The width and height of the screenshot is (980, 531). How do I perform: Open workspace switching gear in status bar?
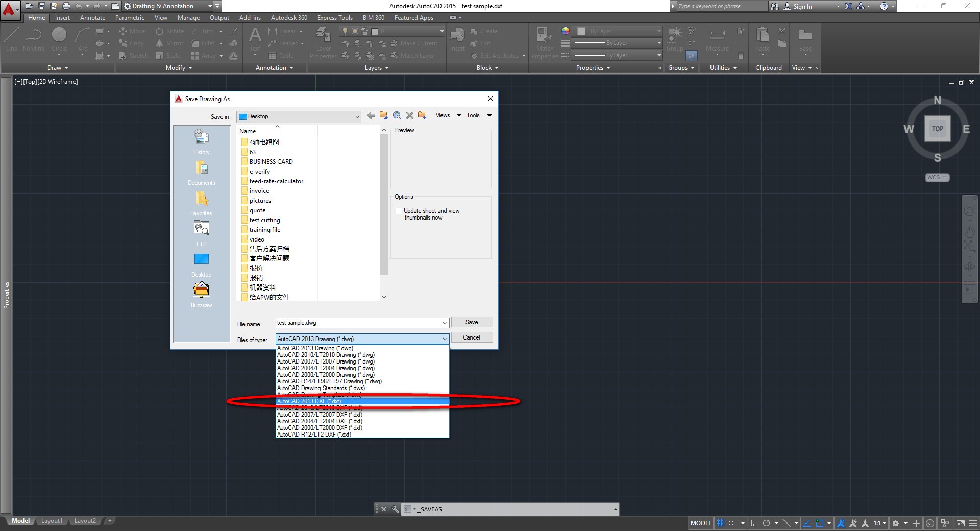(896, 523)
